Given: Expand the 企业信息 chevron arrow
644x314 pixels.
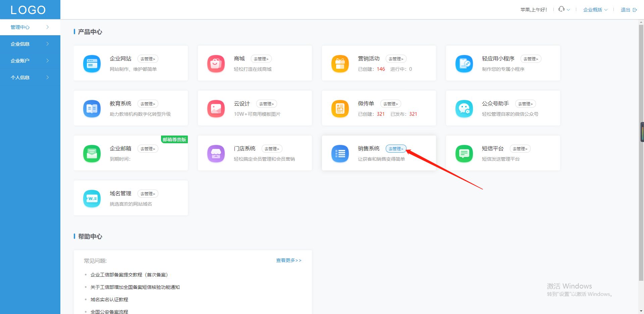Looking at the screenshot, I should point(48,44).
